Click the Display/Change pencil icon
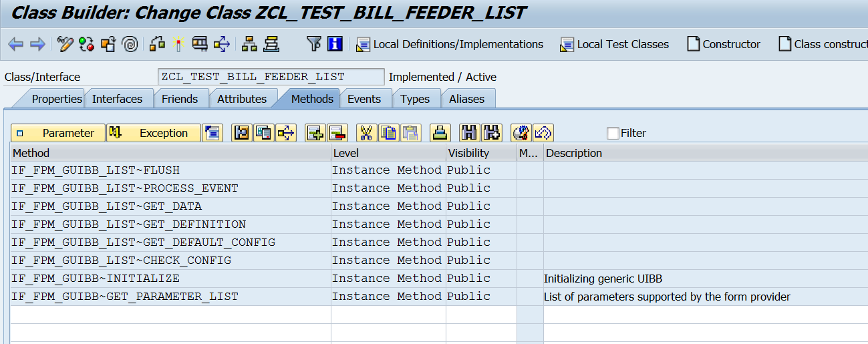This screenshot has width=868, height=344. (x=65, y=44)
